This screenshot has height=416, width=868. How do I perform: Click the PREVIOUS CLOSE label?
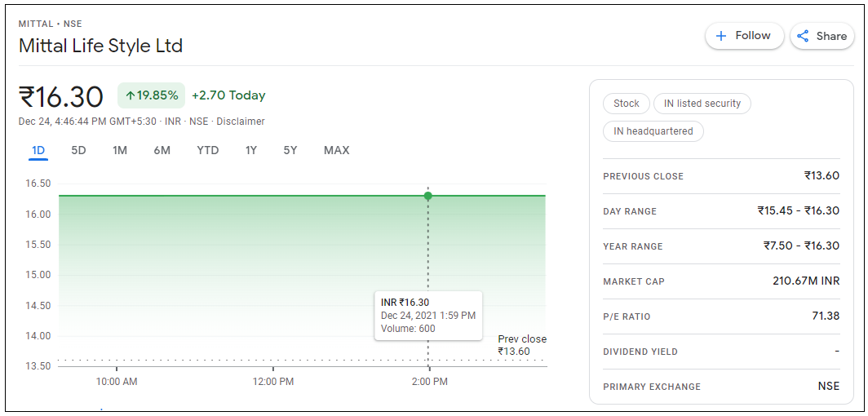click(x=643, y=176)
